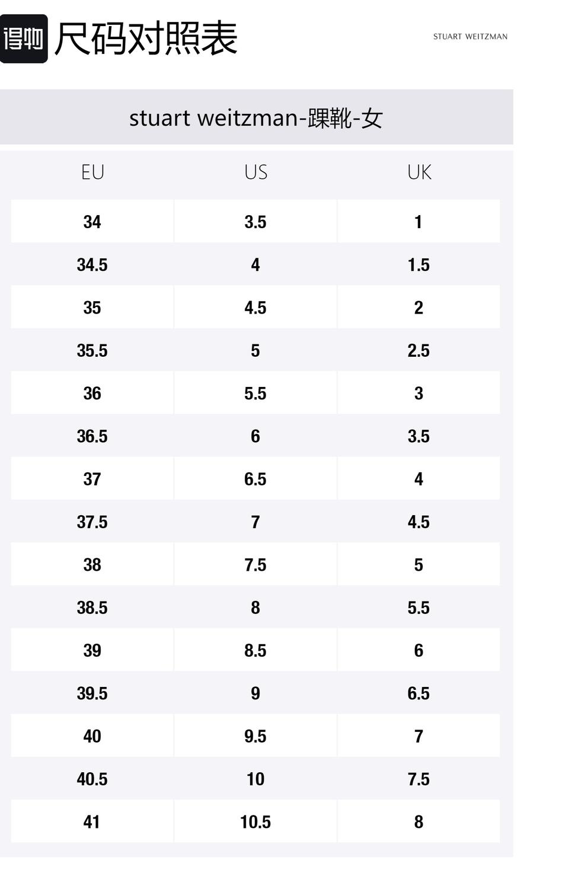This screenshot has height=889, width=588.
Task: Click EU size 40 cell
Action: click(92, 736)
